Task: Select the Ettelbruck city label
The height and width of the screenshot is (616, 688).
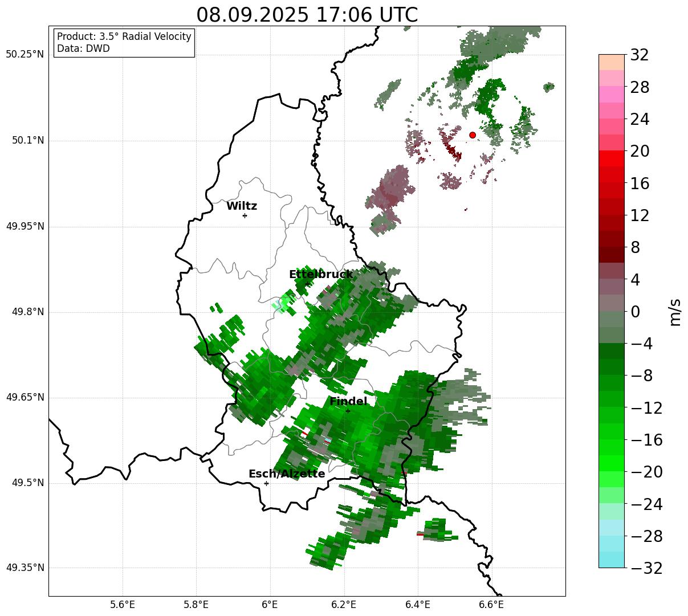Action: 321,275
